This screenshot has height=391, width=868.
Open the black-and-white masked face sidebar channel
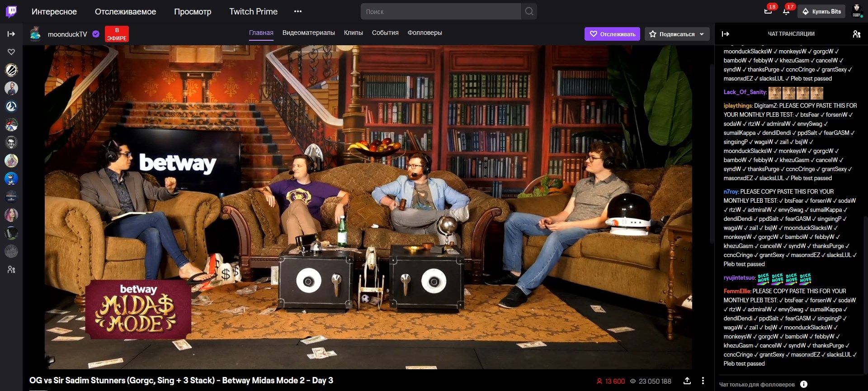coord(11,143)
